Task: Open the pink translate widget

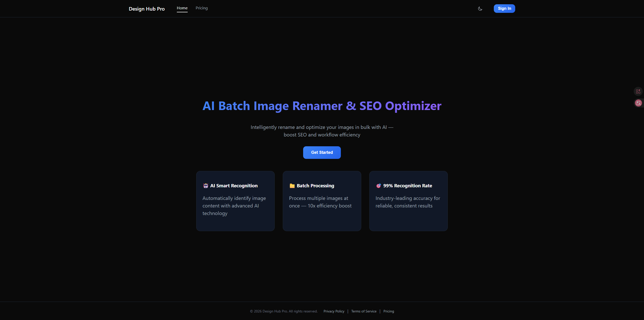Action: point(638,103)
